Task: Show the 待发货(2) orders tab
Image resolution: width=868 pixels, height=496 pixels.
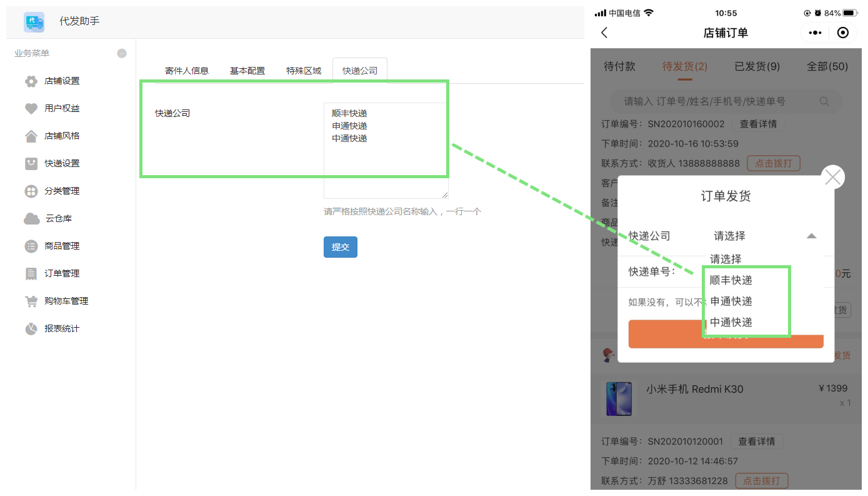Action: (685, 66)
